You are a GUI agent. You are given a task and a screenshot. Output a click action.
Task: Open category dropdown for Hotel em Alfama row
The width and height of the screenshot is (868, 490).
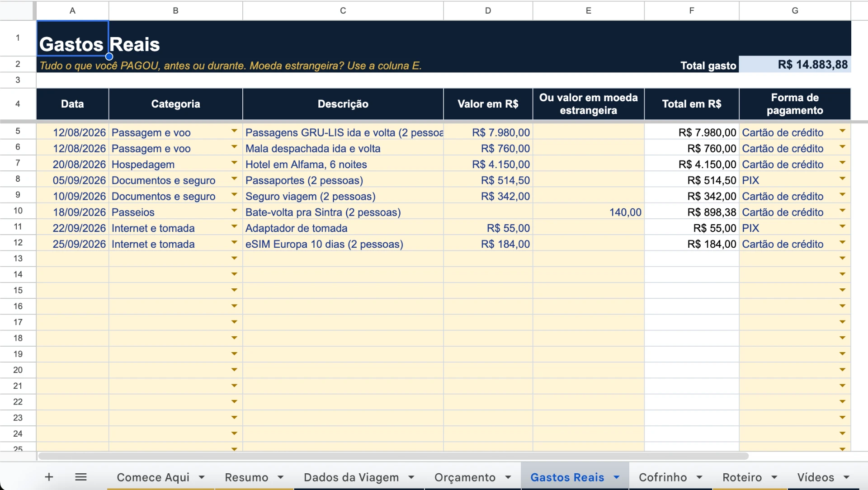click(234, 163)
